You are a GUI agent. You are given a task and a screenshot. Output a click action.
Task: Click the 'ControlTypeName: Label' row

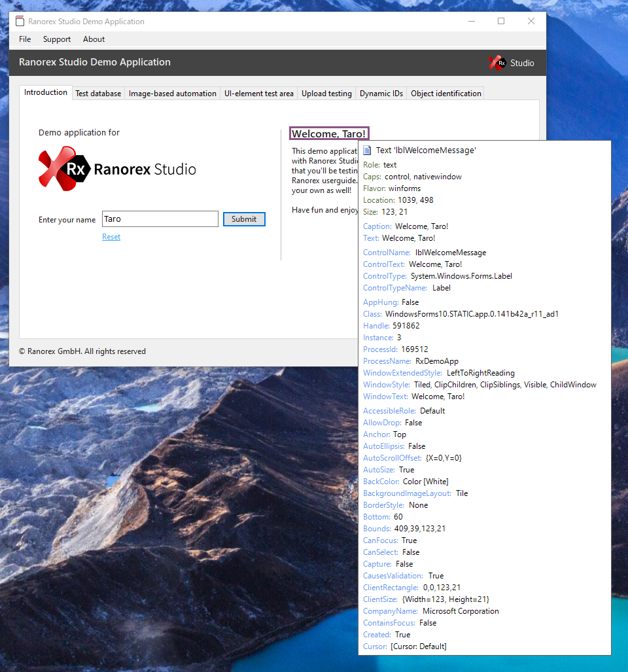coord(406,288)
